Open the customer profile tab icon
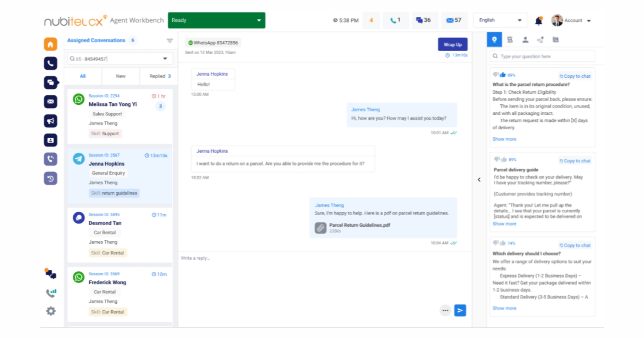 tap(525, 40)
